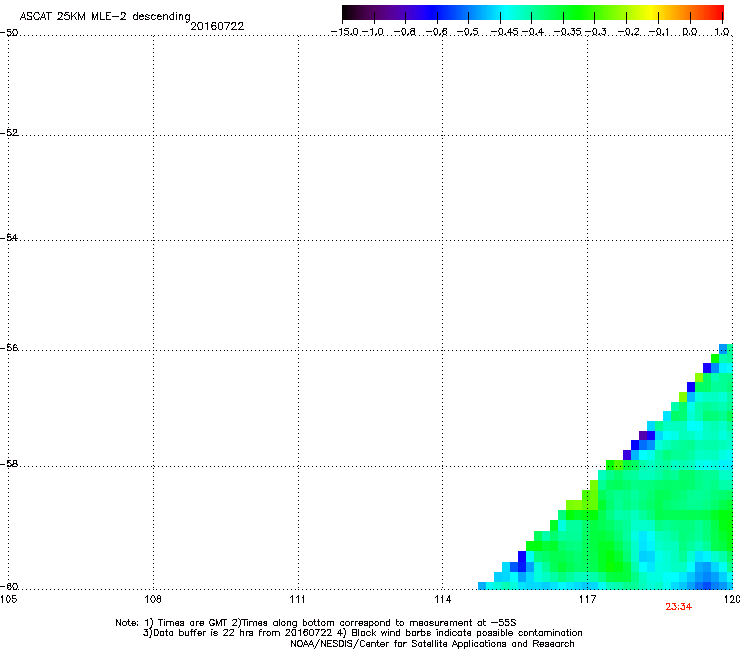This screenshot has height=650, width=740.
Task: Click the colorbar label -0.2
Action: 629,32
